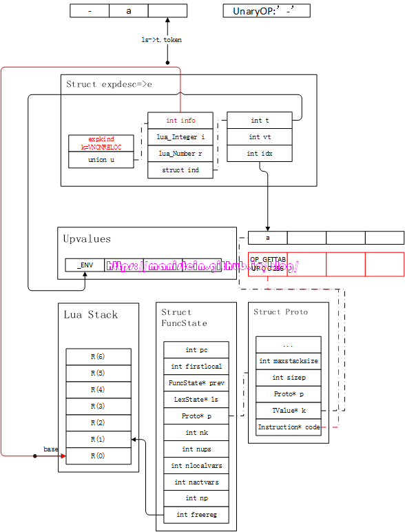Select the 'Struct Proto' heading

coord(280,311)
